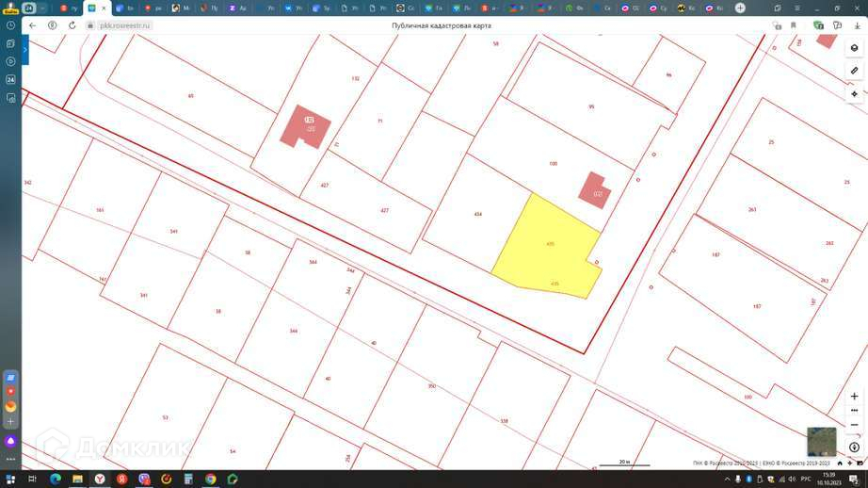Click the pkk.rosreestr.ru address field
Image resolution: width=868 pixels, height=488 pixels.
coord(124,25)
